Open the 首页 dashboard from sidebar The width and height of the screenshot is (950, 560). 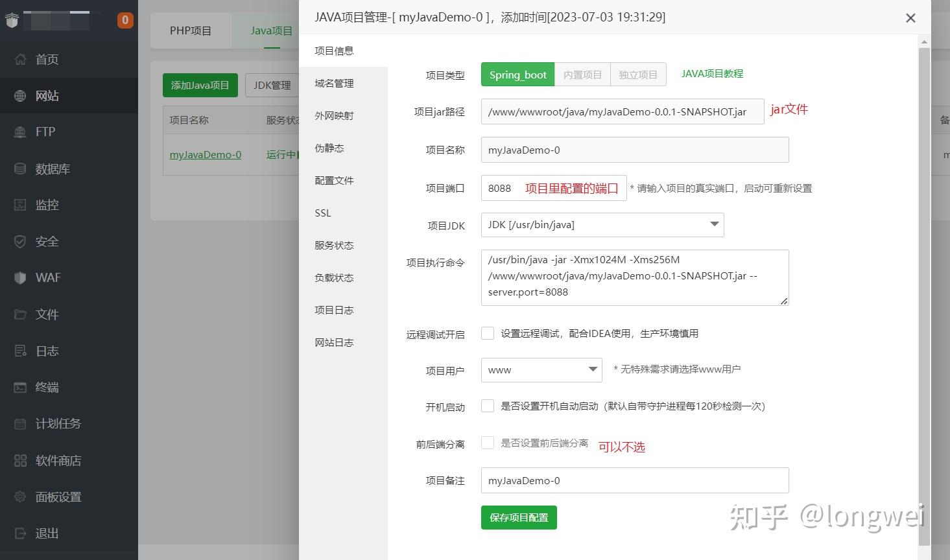46,59
